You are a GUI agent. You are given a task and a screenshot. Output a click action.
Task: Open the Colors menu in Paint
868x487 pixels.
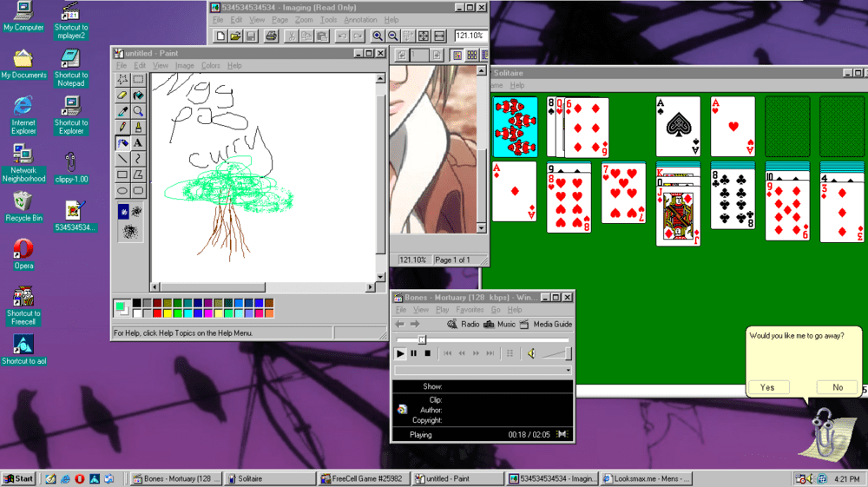(210, 65)
